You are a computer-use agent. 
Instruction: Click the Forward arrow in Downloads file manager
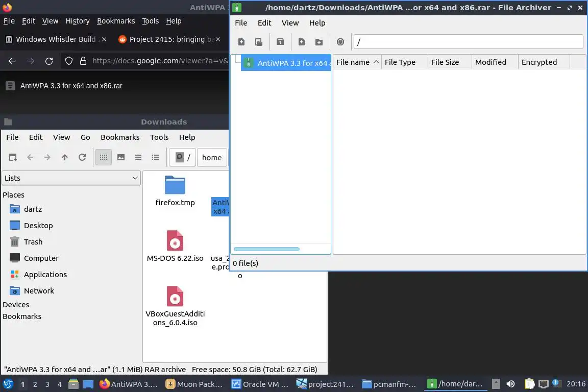(47, 158)
